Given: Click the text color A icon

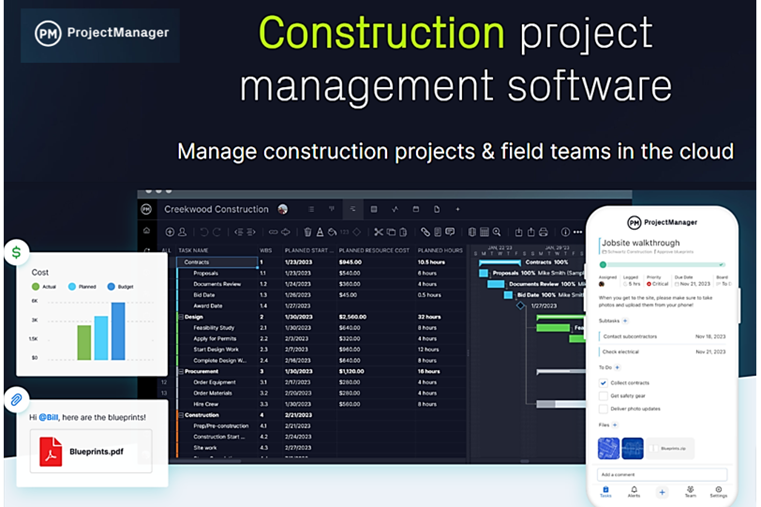Looking at the screenshot, I should pos(320,232).
